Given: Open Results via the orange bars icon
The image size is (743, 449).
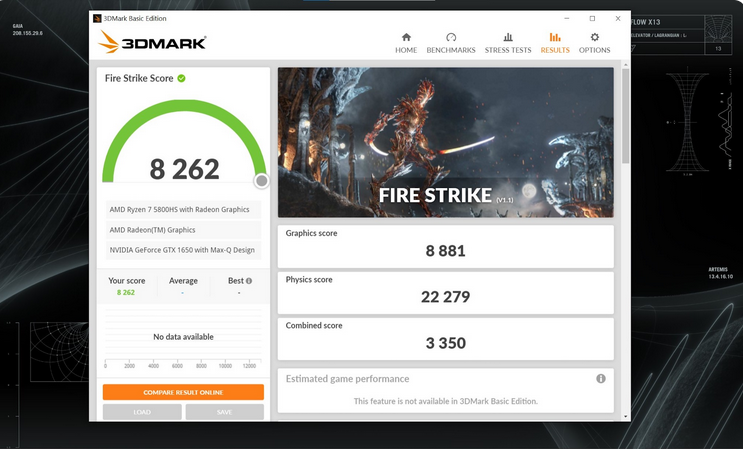Looking at the screenshot, I should pos(555,37).
